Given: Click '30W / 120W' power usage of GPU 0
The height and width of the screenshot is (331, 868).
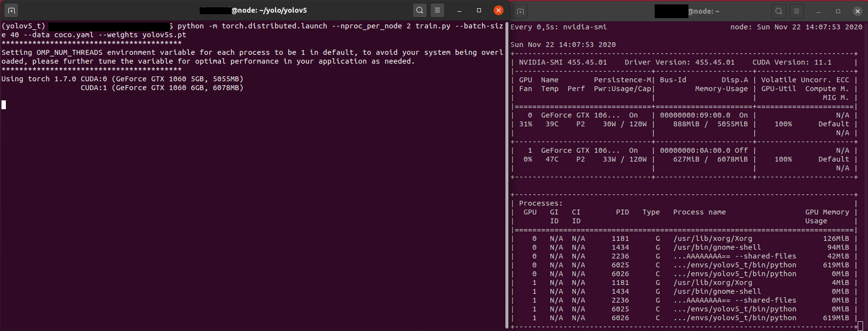Looking at the screenshot, I should 625,124.
